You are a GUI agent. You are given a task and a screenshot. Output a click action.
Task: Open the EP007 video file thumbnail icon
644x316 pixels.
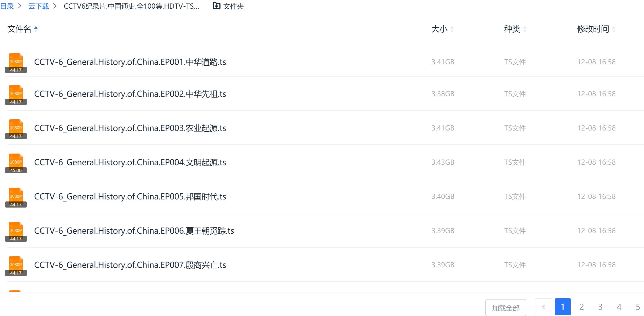pos(16,266)
